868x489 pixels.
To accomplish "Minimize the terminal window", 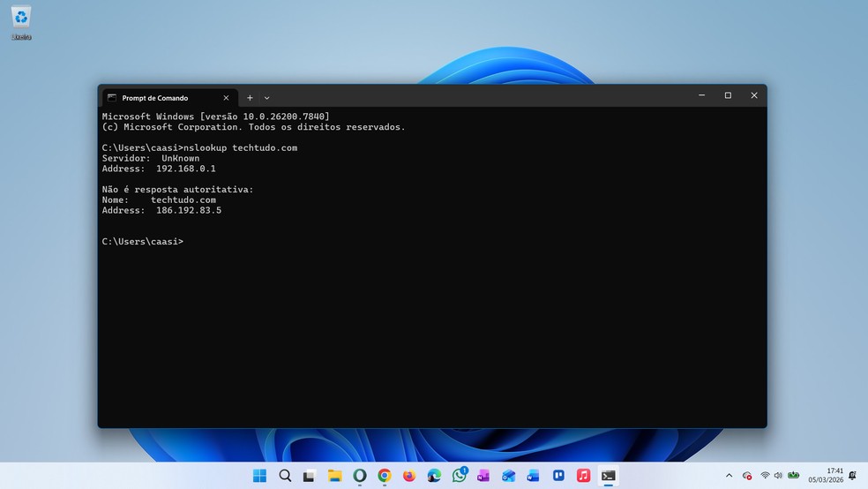I will coord(701,95).
